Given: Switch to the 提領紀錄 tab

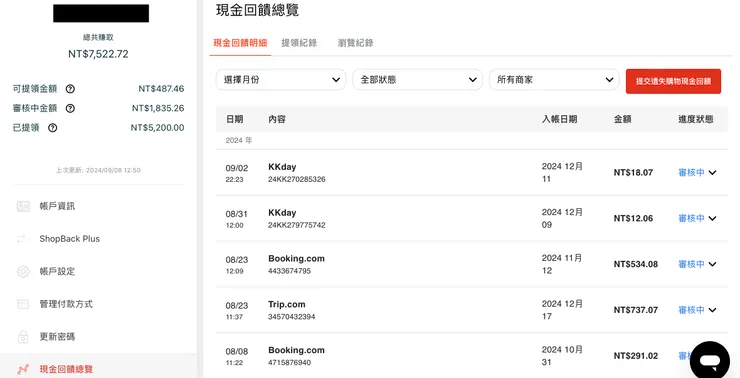Looking at the screenshot, I should click(x=299, y=43).
